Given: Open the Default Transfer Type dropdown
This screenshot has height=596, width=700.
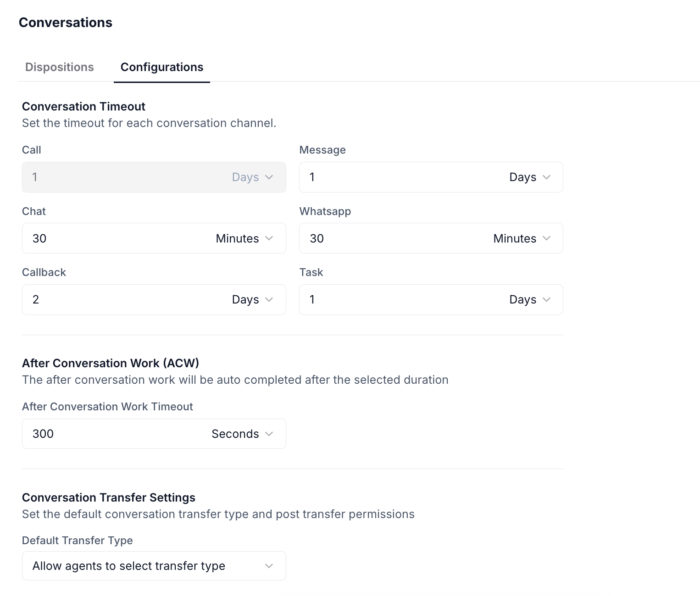Looking at the screenshot, I should (154, 566).
